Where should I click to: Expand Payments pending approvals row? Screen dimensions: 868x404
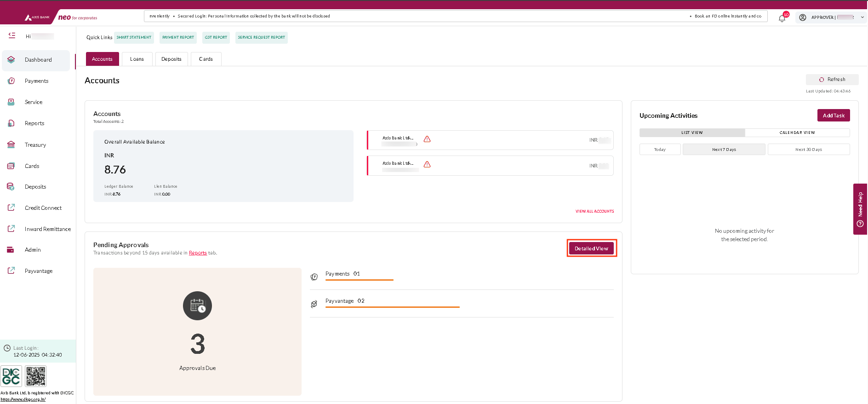[343, 274]
